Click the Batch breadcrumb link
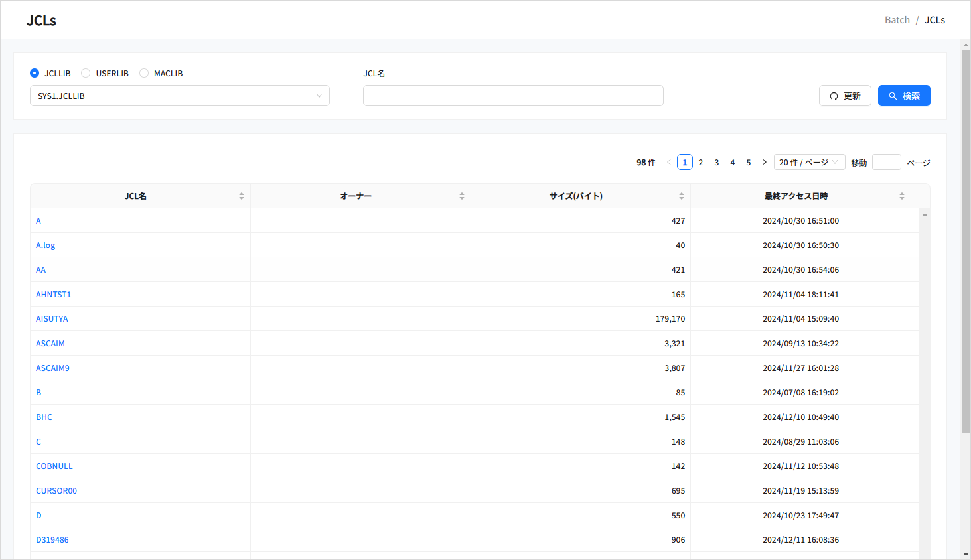 (897, 20)
